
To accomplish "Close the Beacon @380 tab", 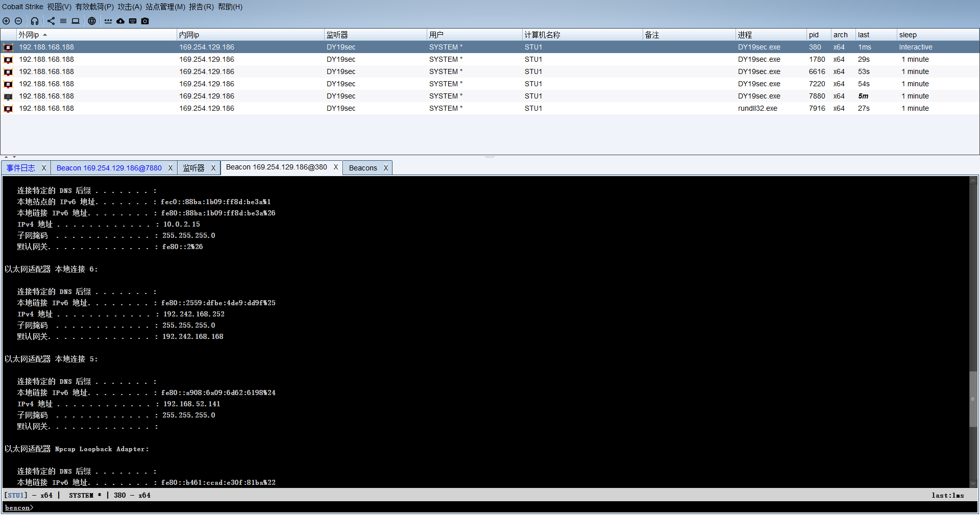I will click(336, 167).
